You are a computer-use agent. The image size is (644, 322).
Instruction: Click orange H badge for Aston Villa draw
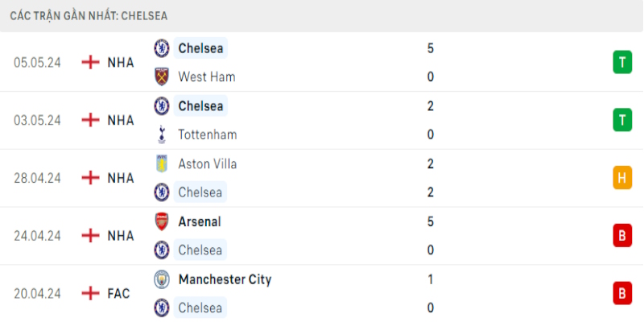tap(622, 178)
